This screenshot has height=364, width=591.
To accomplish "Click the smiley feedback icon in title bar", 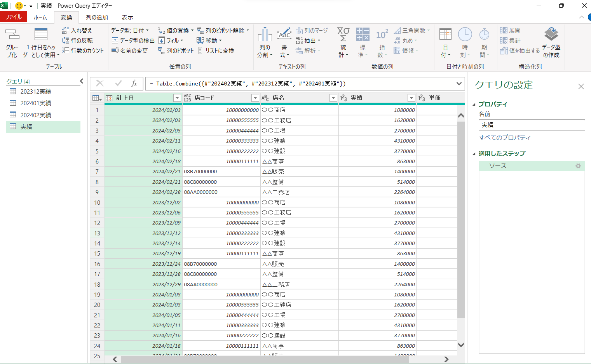I will (x=19, y=6).
